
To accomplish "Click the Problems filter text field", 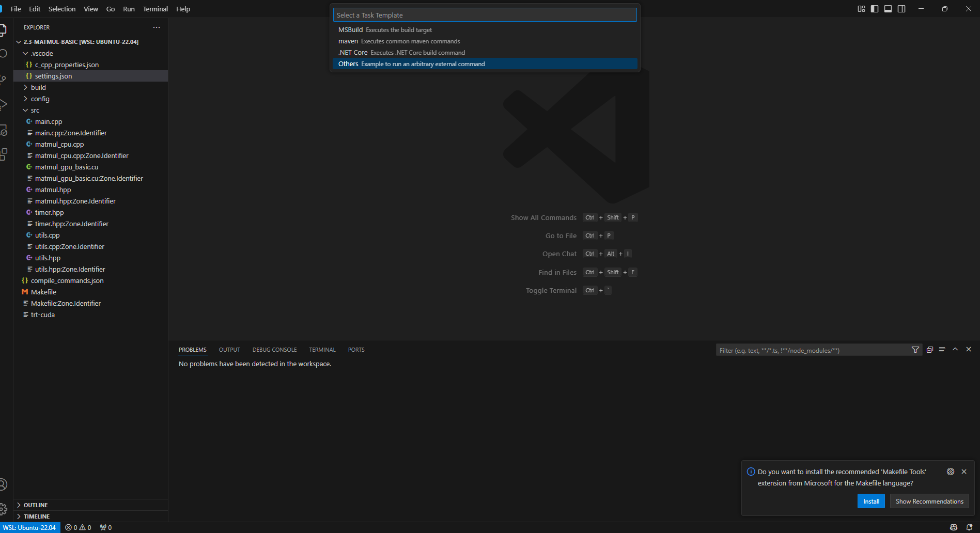I will (x=813, y=350).
